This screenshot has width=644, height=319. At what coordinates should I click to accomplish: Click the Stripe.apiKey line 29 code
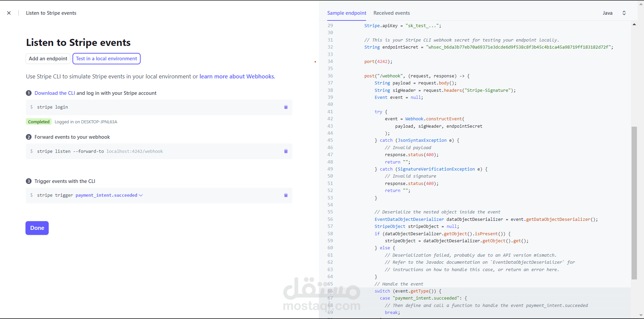pos(403,26)
